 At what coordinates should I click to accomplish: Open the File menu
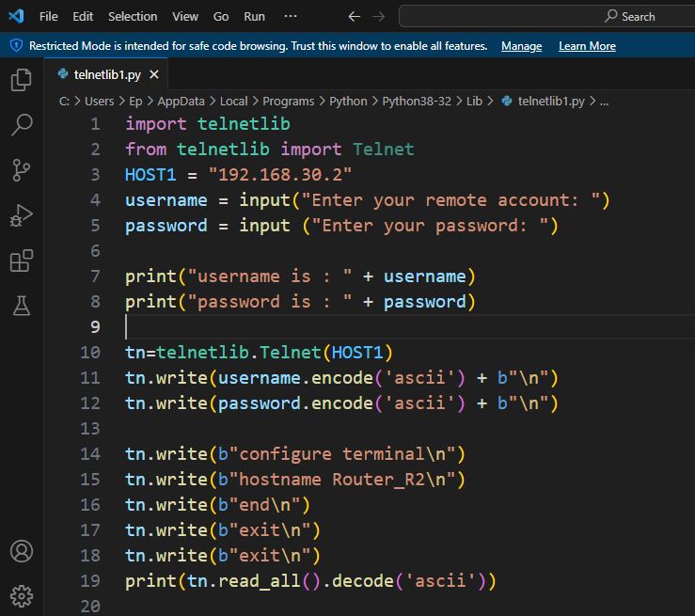(x=48, y=16)
